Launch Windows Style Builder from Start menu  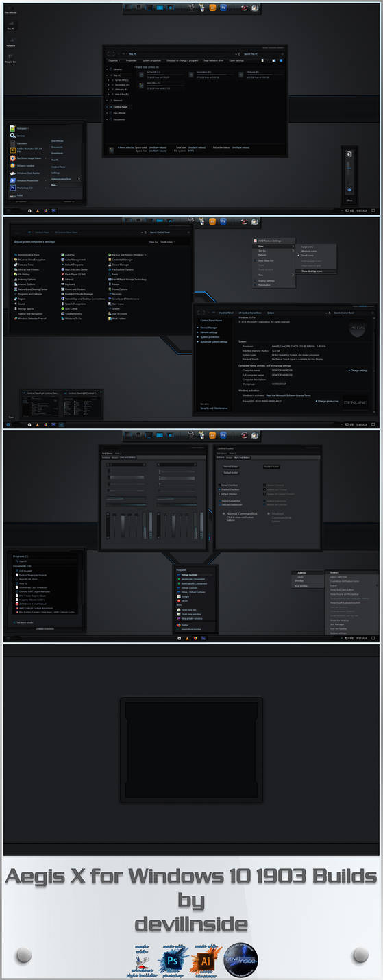tap(25, 173)
